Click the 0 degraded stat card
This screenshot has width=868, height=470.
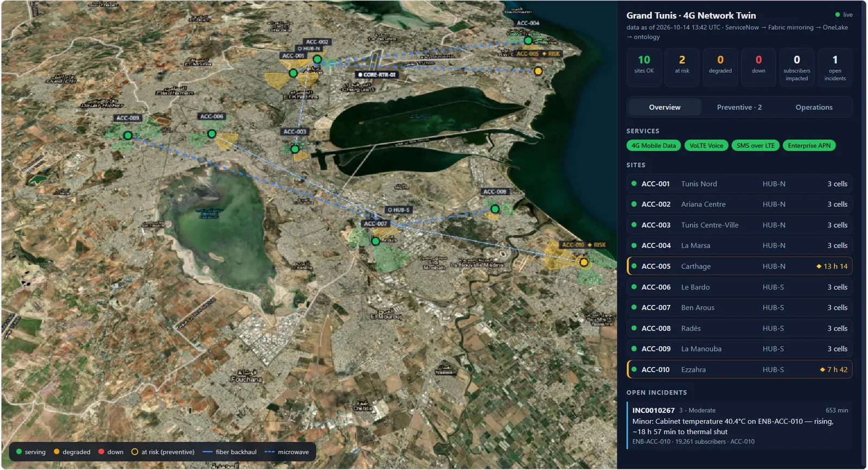click(x=720, y=67)
